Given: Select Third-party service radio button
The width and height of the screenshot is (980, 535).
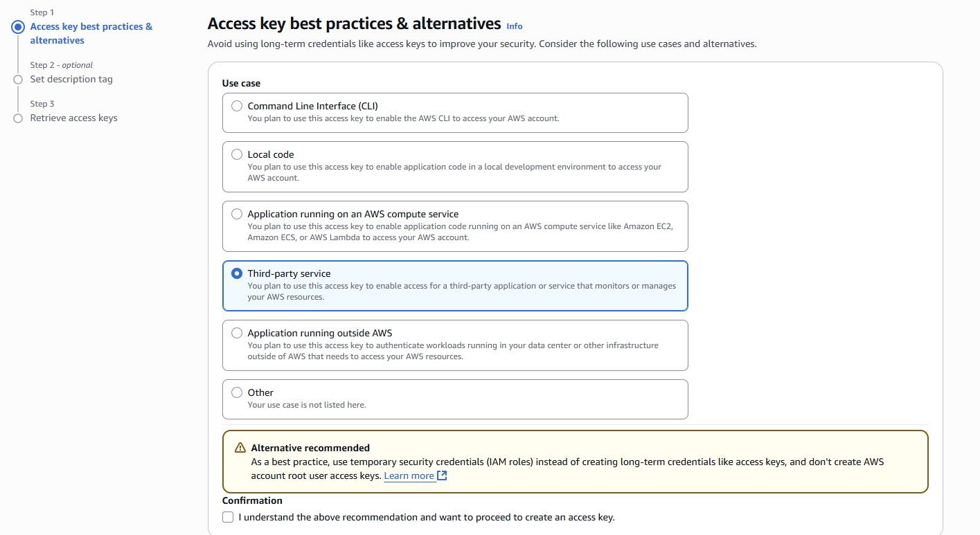Looking at the screenshot, I should point(237,273).
